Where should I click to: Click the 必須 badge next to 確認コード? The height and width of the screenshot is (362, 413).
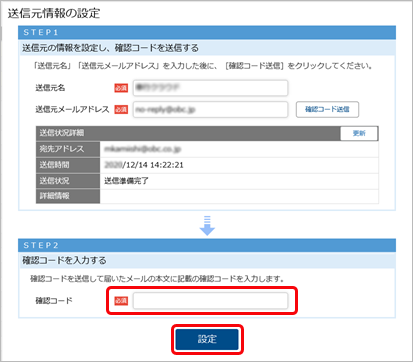click(121, 301)
